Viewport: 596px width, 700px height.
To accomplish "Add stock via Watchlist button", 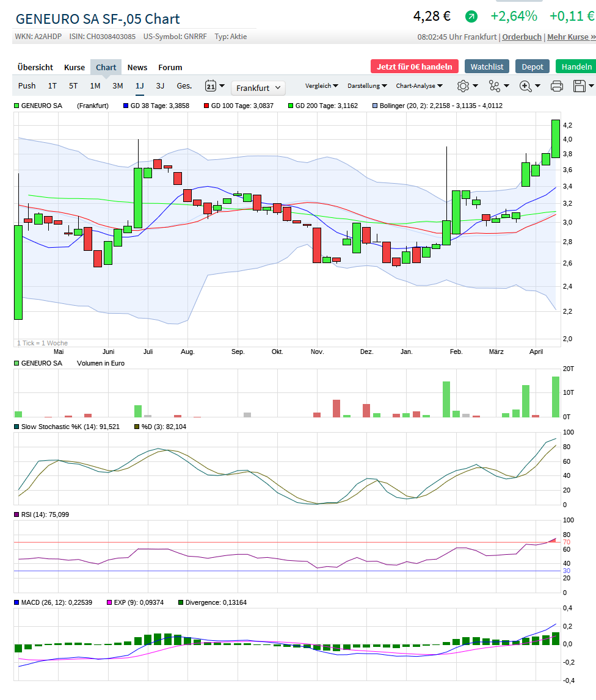I will click(x=487, y=67).
